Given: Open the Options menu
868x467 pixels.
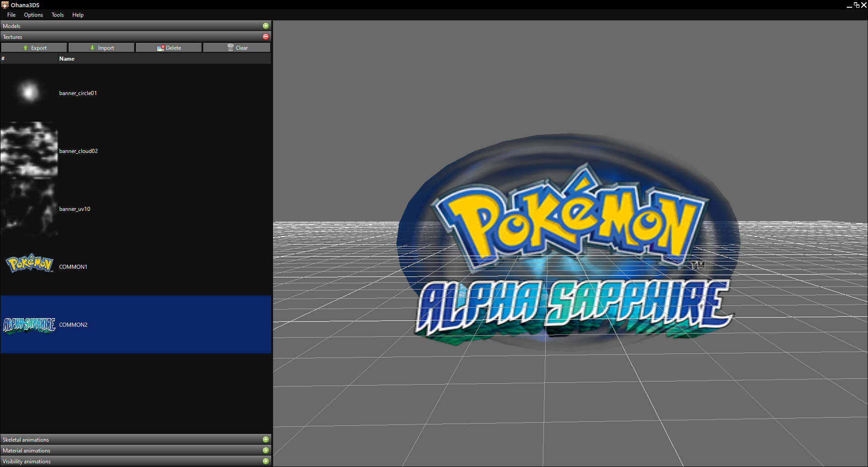Looking at the screenshot, I should click(33, 15).
